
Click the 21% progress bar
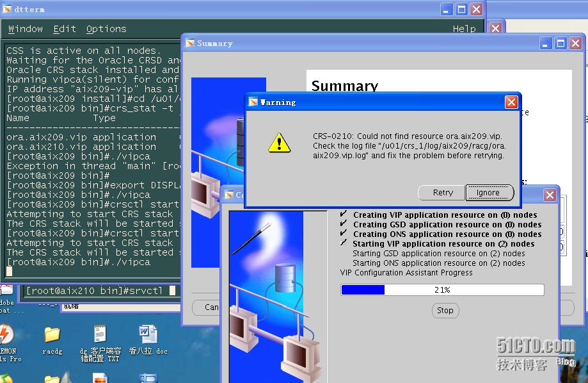pyautogui.click(x=442, y=290)
